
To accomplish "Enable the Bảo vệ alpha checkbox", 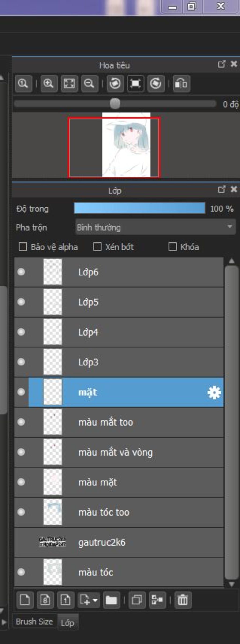I will pos(23,247).
